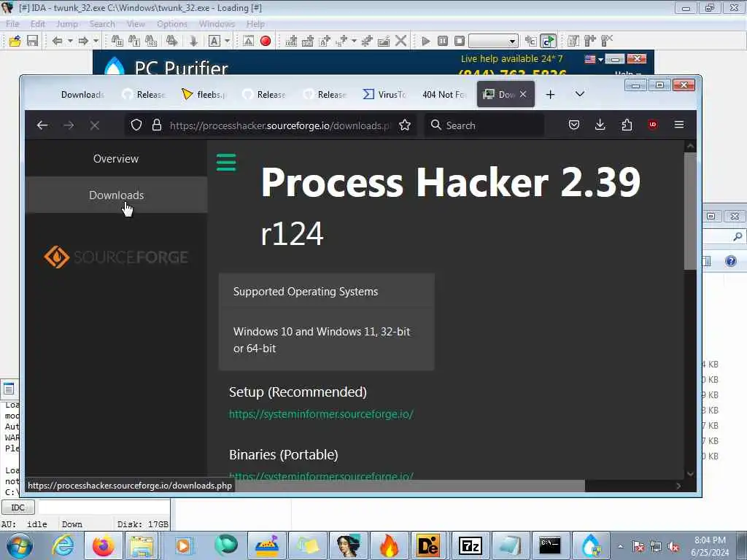The width and height of the screenshot is (747, 560).
Task: Click the Firefox Search box
Action: click(x=484, y=125)
